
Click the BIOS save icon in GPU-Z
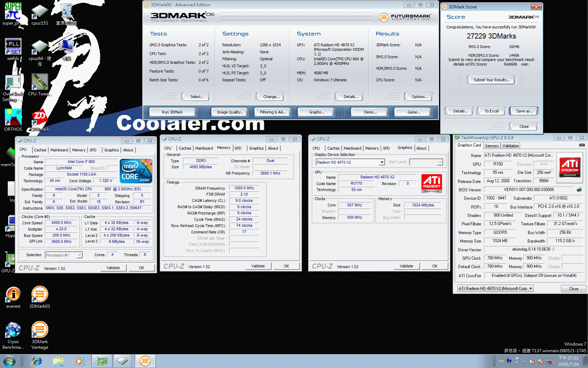point(579,190)
